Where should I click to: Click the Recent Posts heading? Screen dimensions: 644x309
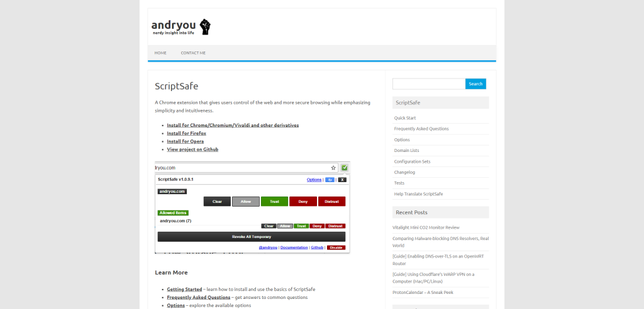(411, 212)
